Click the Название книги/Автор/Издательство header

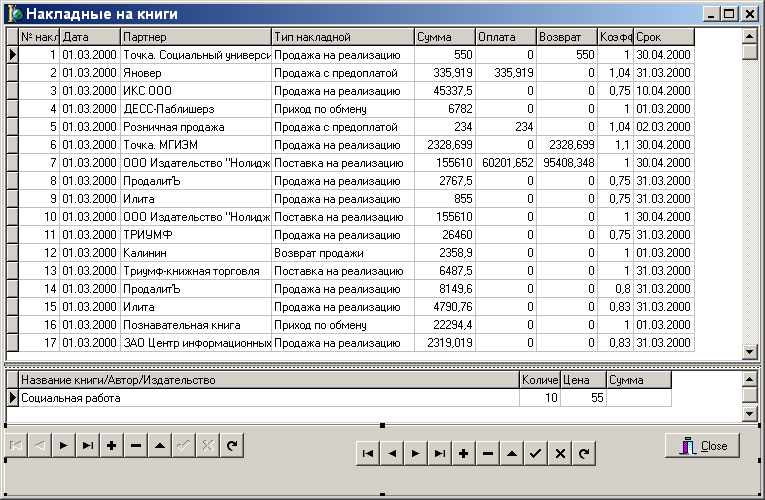(x=269, y=380)
